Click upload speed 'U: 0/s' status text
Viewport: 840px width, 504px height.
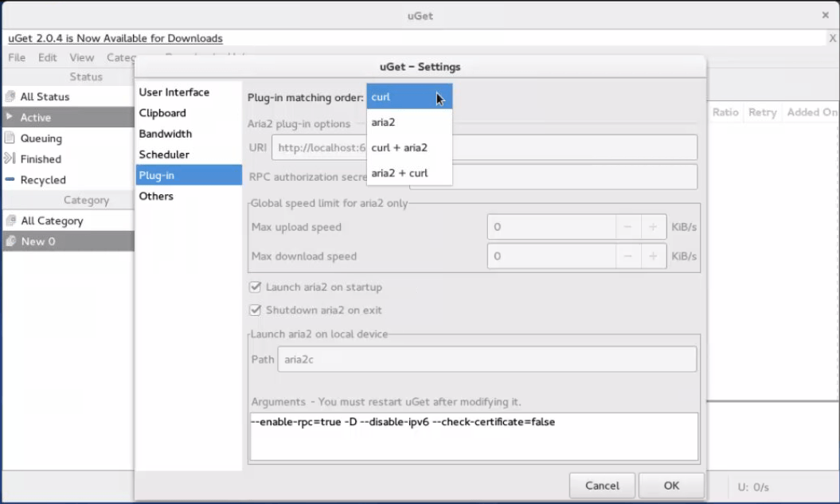[752, 487]
